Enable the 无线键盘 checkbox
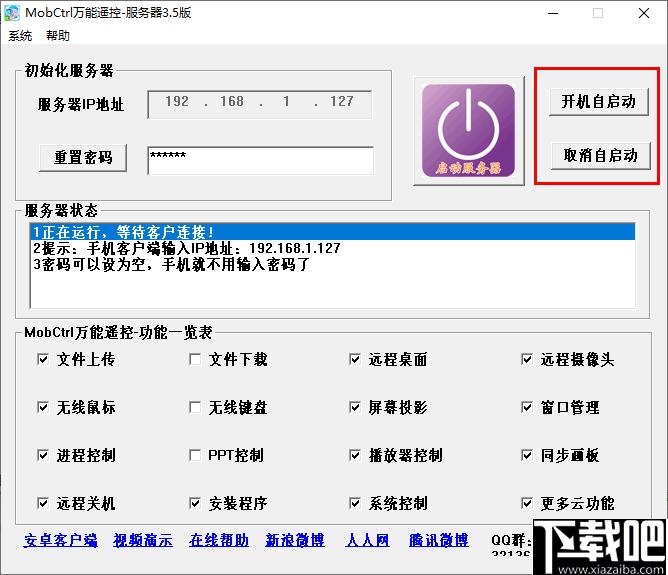 pos(195,407)
